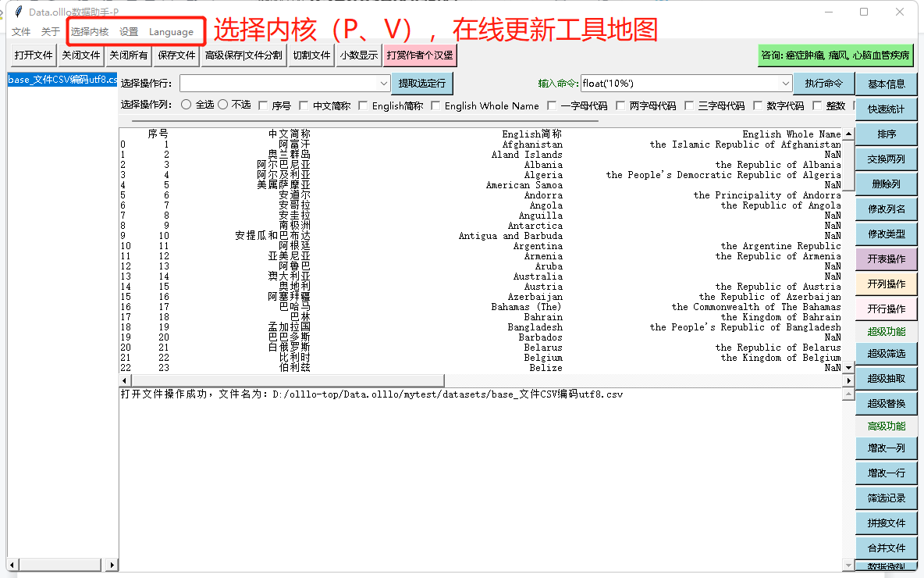
Task: Open the 选择内核 menu
Action: [90, 32]
